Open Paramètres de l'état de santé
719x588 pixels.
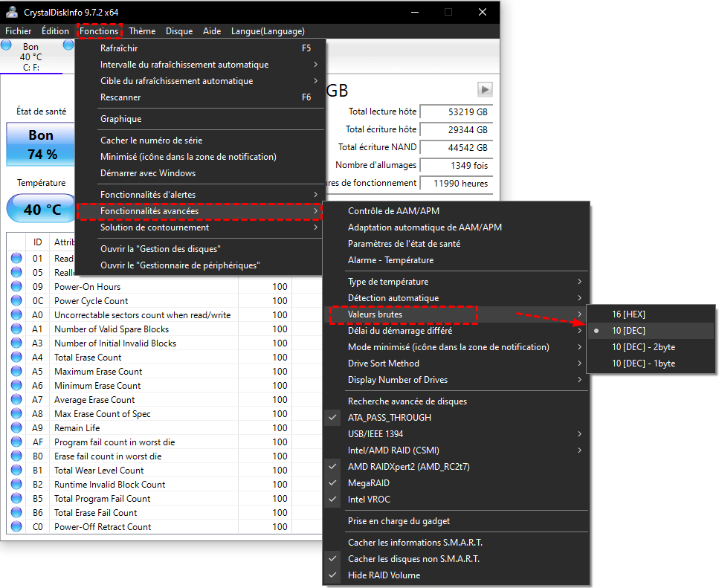(x=457, y=244)
